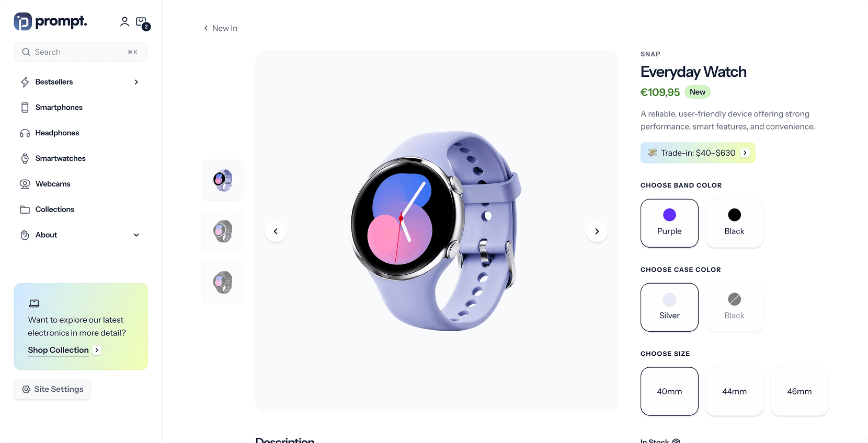This screenshot has width=868, height=443.
Task: Select the 46mm size option
Action: tap(799, 391)
